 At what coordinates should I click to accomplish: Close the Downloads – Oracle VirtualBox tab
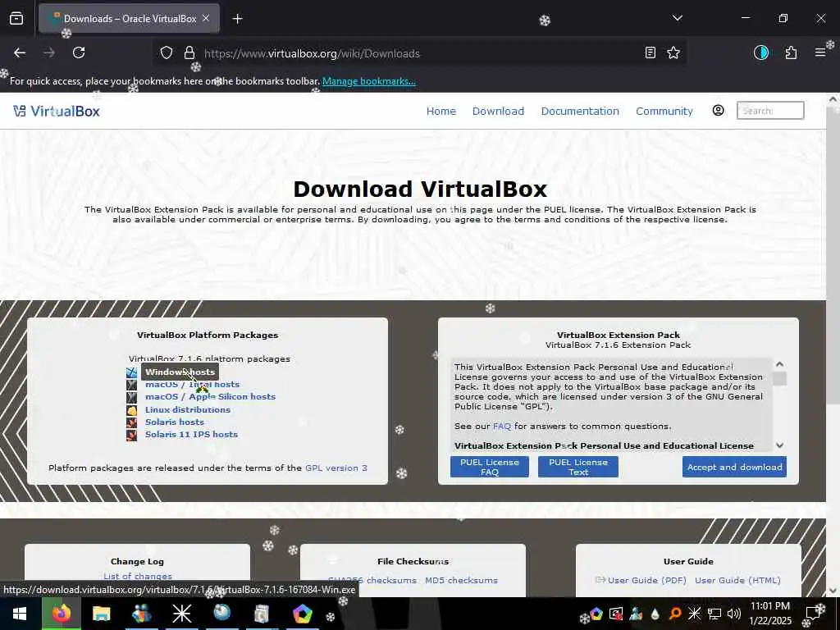[x=206, y=18]
